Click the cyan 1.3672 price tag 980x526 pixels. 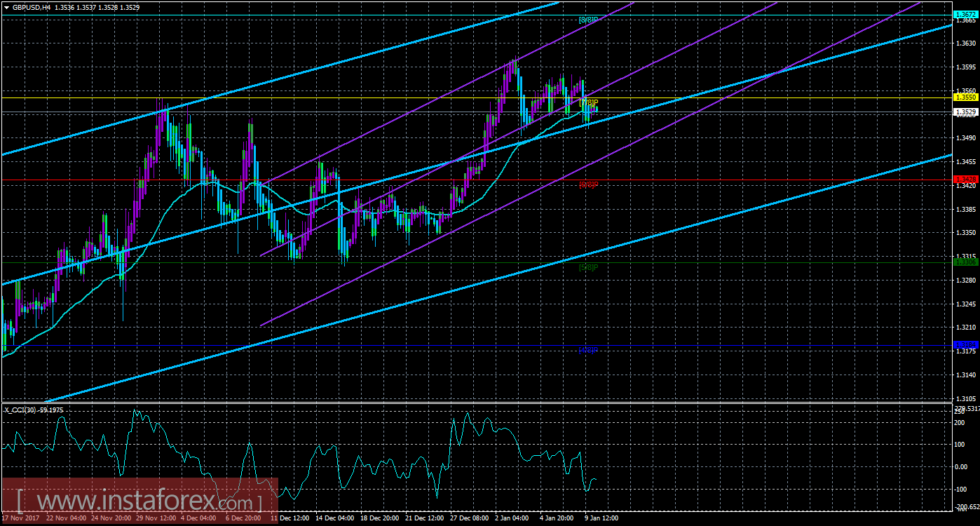click(x=965, y=15)
